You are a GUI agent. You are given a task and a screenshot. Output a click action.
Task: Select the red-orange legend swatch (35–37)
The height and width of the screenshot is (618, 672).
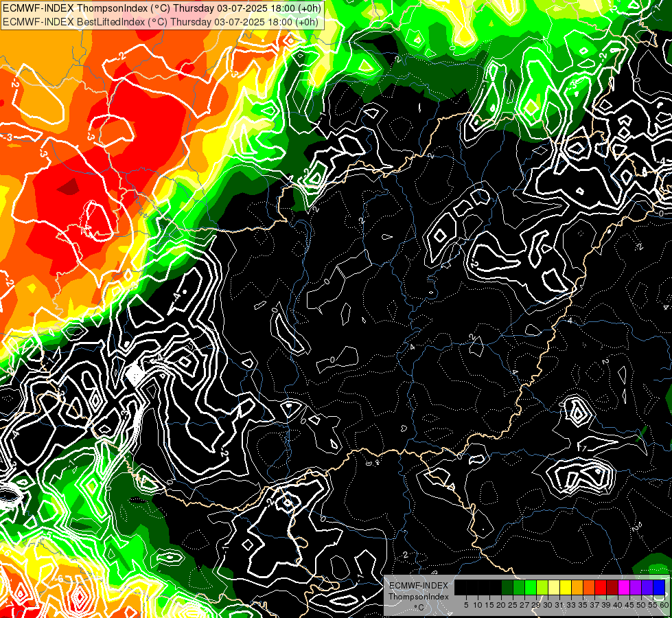(589, 587)
